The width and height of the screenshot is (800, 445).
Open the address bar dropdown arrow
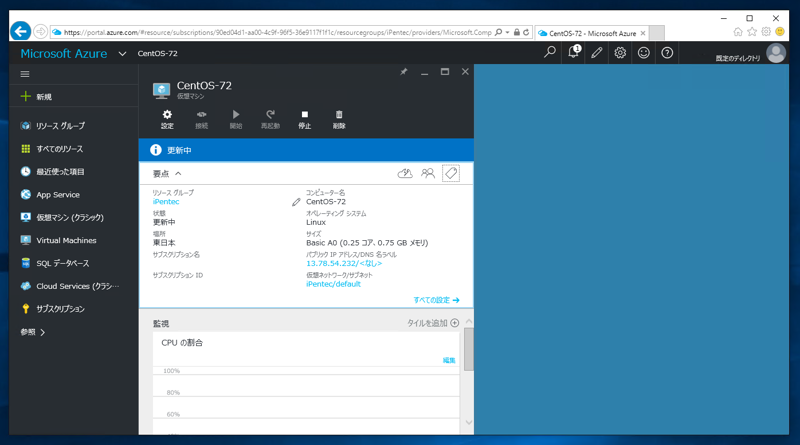508,32
